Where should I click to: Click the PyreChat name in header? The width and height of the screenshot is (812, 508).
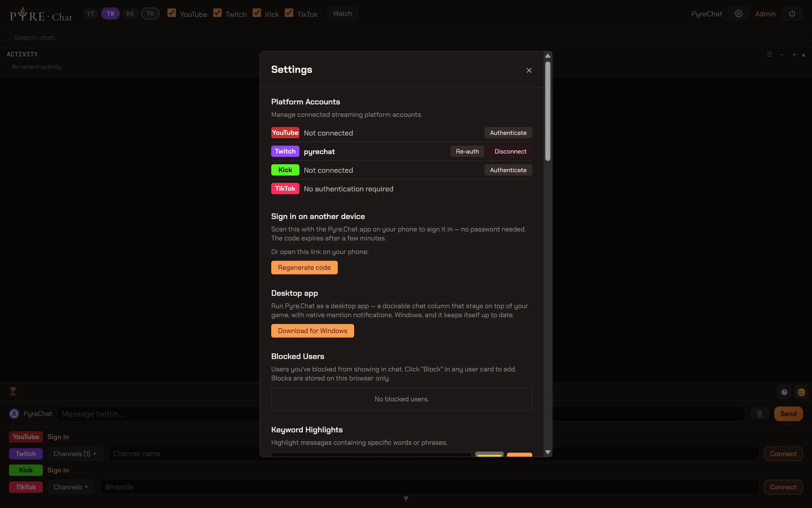(x=707, y=14)
